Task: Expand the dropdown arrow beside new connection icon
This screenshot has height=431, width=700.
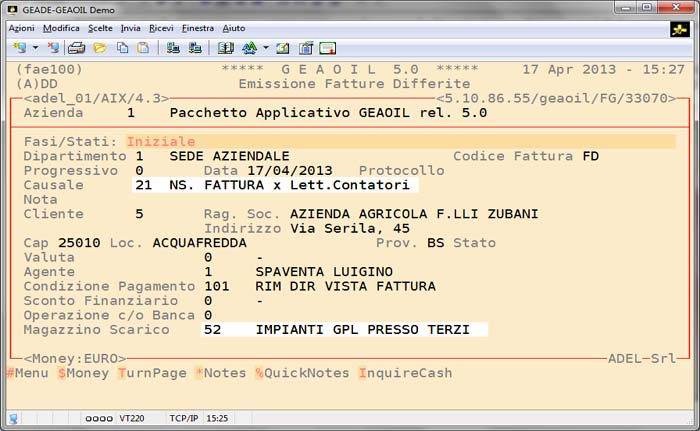Action: click(x=35, y=47)
